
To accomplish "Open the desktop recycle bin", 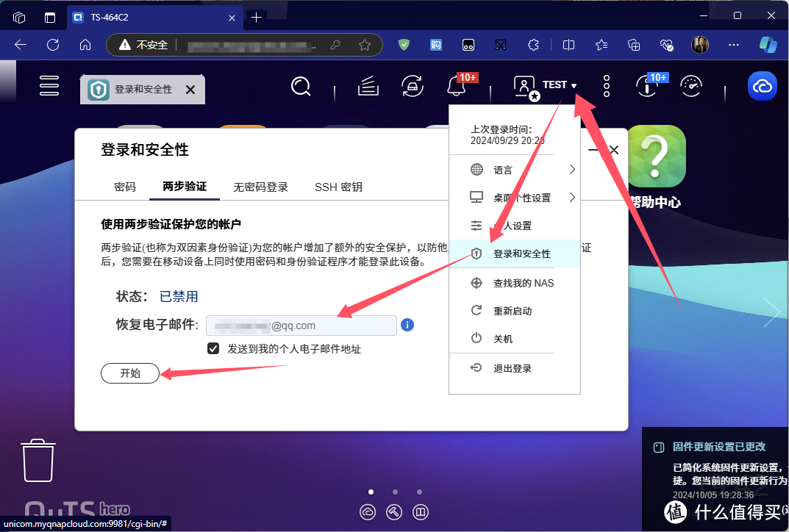I will 36,460.
